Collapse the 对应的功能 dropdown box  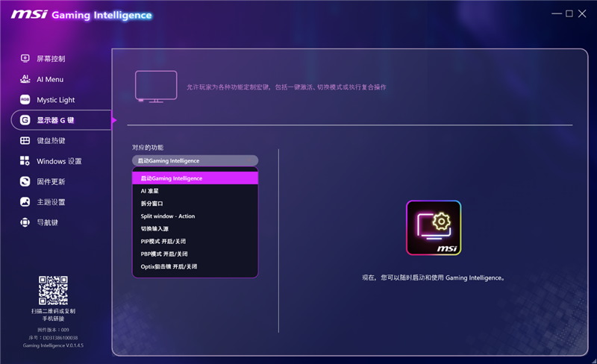click(x=195, y=160)
